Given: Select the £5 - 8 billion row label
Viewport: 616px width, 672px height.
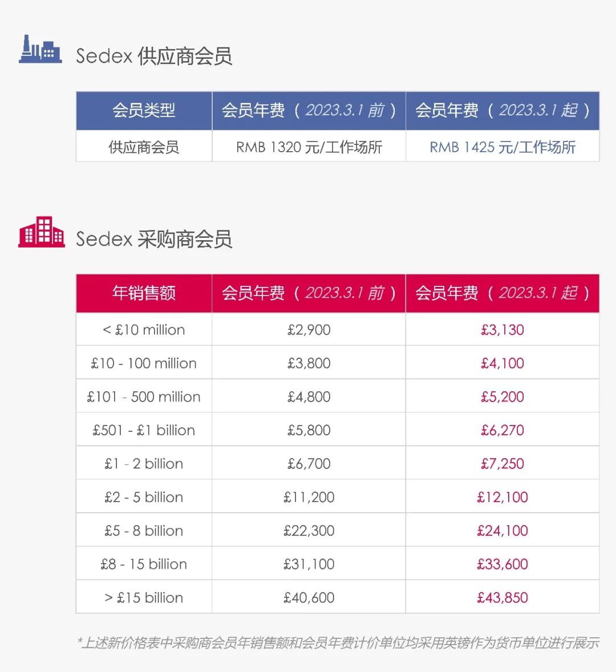Looking at the screenshot, I should coord(144,531).
